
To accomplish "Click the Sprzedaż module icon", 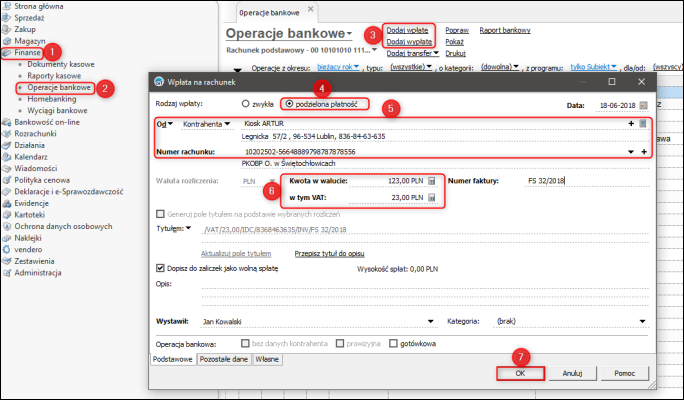I will click(7, 18).
